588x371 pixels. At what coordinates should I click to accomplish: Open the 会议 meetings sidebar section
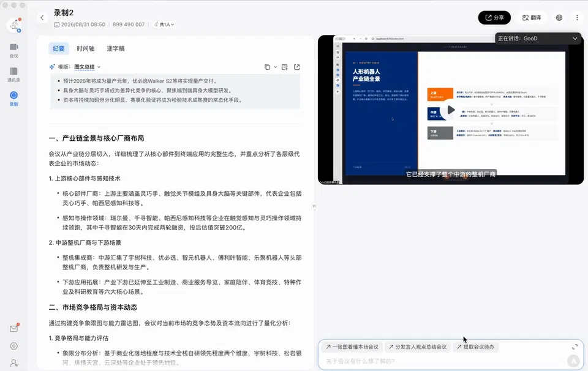click(x=14, y=50)
